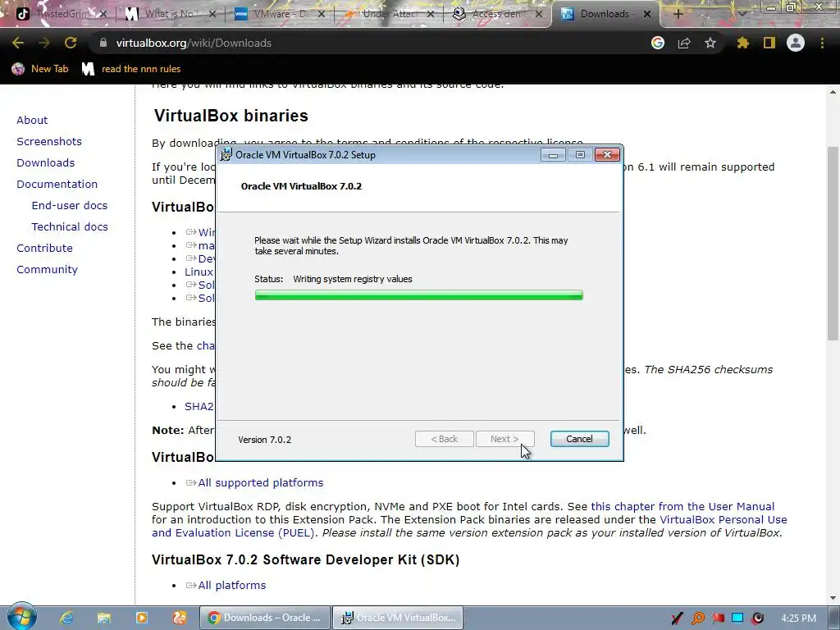Switch to Oracle VM VirtualBox taskbar button
840x630 pixels.
(398, 618)
